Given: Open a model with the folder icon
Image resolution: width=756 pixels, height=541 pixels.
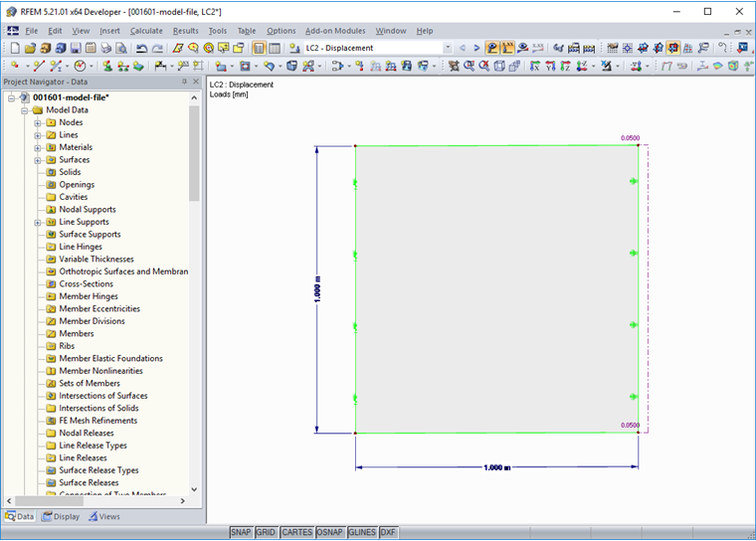Looking at the screenshot, I should [30, 48].
